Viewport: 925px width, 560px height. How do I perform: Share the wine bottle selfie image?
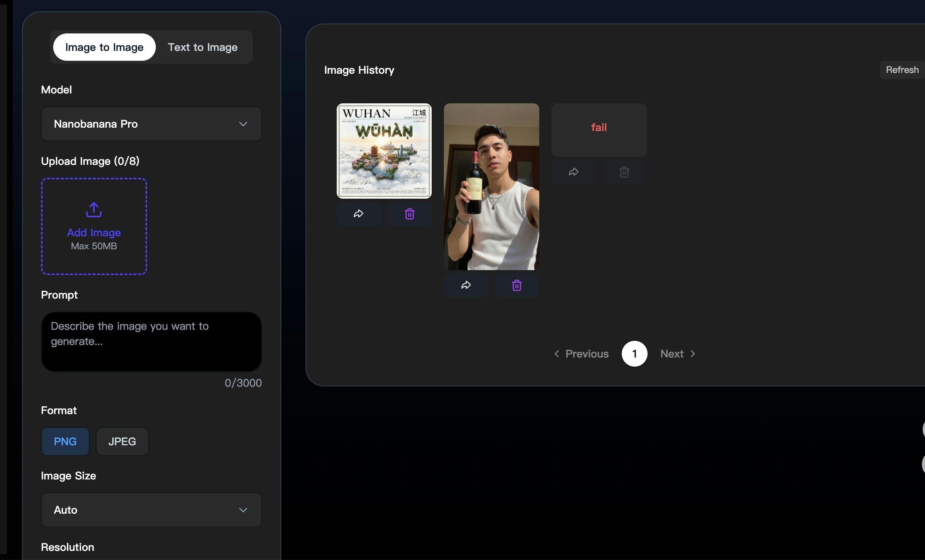(x=466, y=285)
